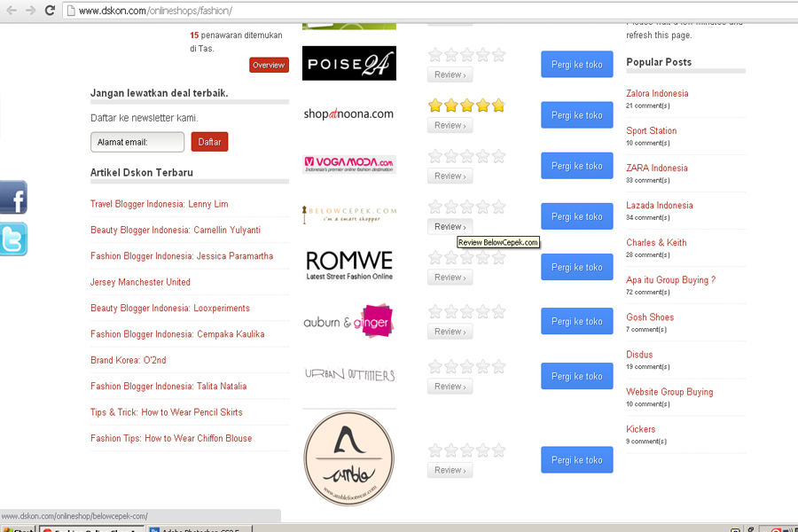Click the first gold star for shopatnoona
Viewport: 798px width, 532px height.
coord(435,106)
